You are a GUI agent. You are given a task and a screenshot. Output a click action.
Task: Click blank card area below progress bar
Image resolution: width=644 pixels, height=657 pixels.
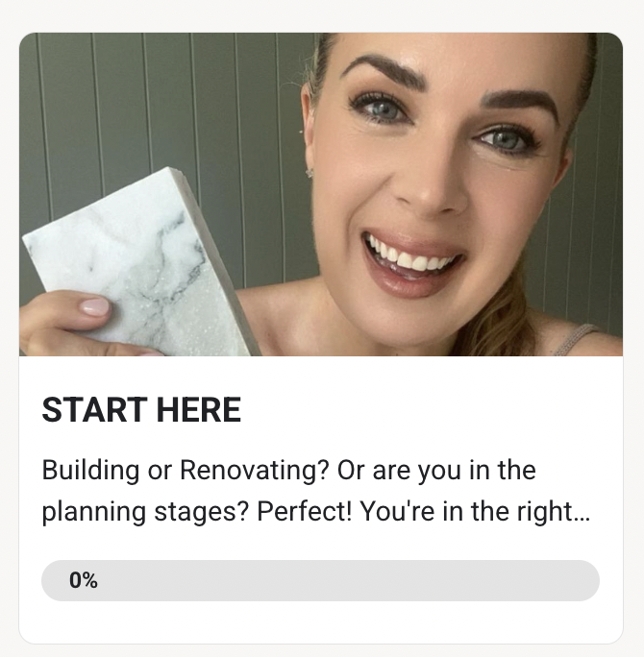(321, 620)
